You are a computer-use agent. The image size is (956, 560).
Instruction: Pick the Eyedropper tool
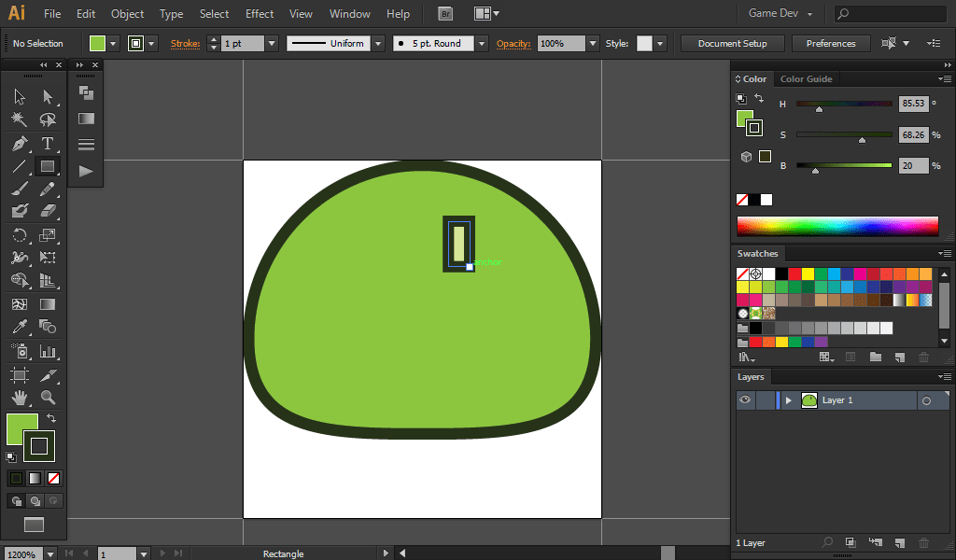[x=20, y=327]
